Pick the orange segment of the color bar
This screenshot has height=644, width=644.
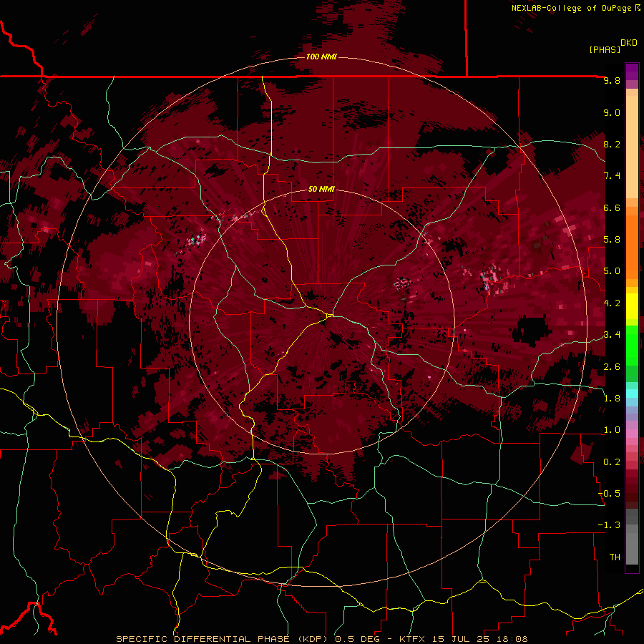coord(632,246)
